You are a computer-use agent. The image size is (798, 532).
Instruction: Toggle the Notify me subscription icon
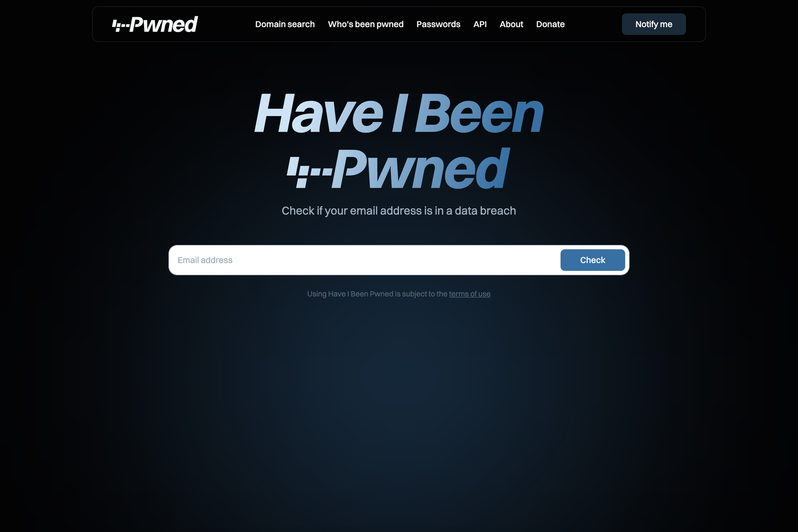[654, 24]
